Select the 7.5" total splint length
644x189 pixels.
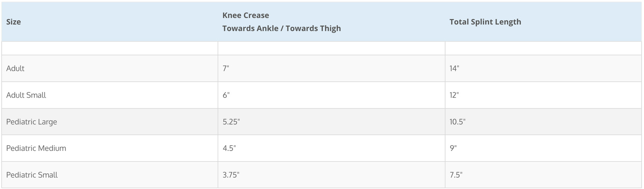(456, 175)
